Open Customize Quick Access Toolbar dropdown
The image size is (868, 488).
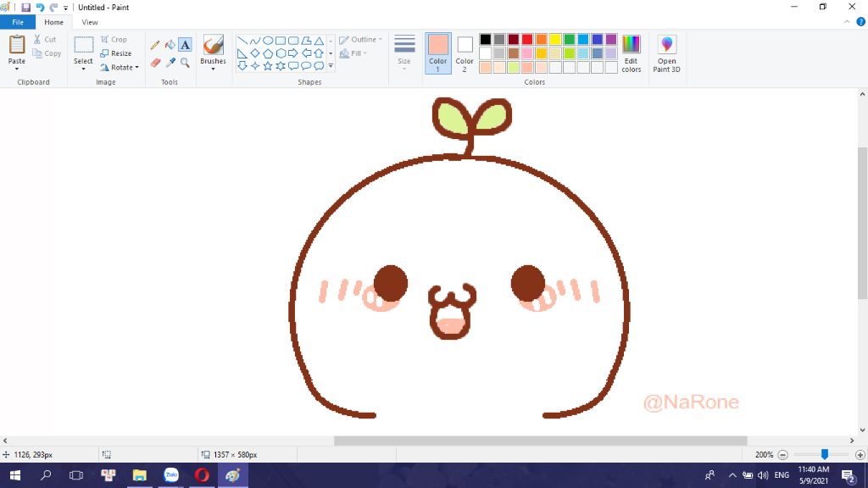(x=66, y=8)
